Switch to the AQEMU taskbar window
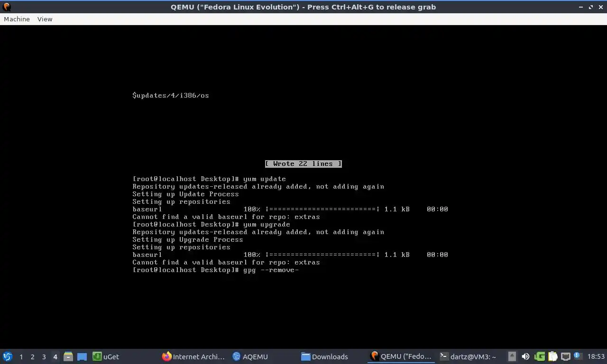The image size is (607, 364). tap(250, 356)
